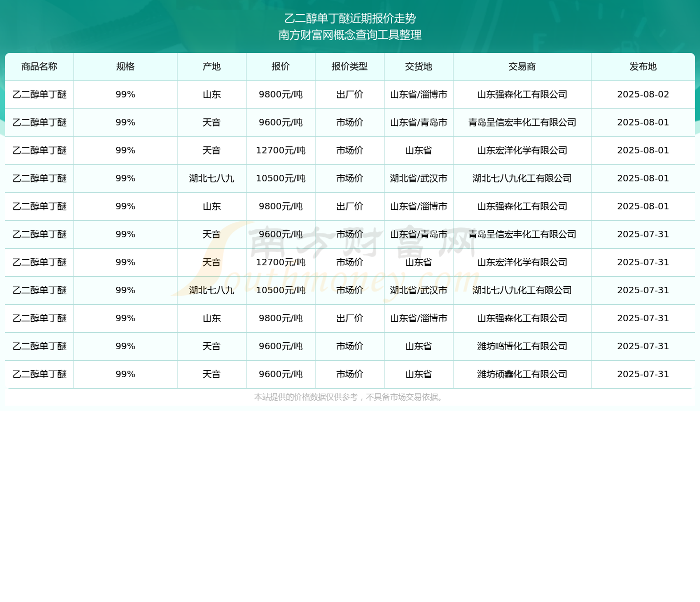Click price 12700元/吨 in the 2025-07-31 row
This screenshot has width=700, height=602.
pos(280,262)
